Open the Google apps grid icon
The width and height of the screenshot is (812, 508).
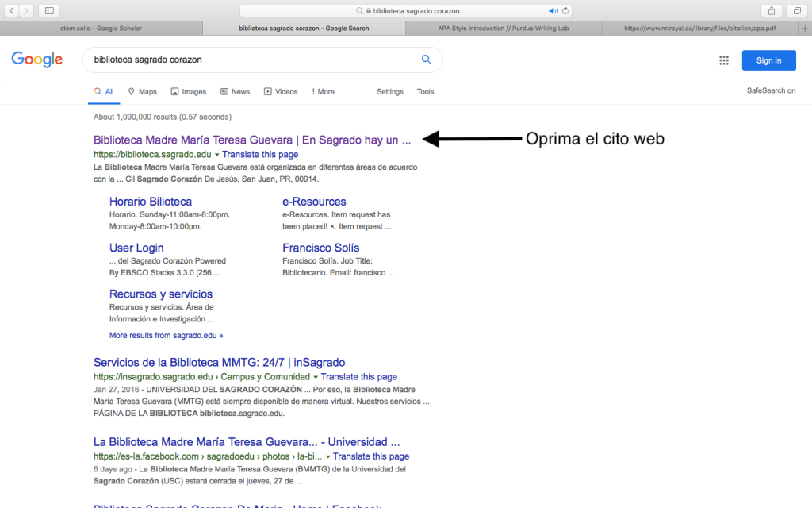[723, 60]
